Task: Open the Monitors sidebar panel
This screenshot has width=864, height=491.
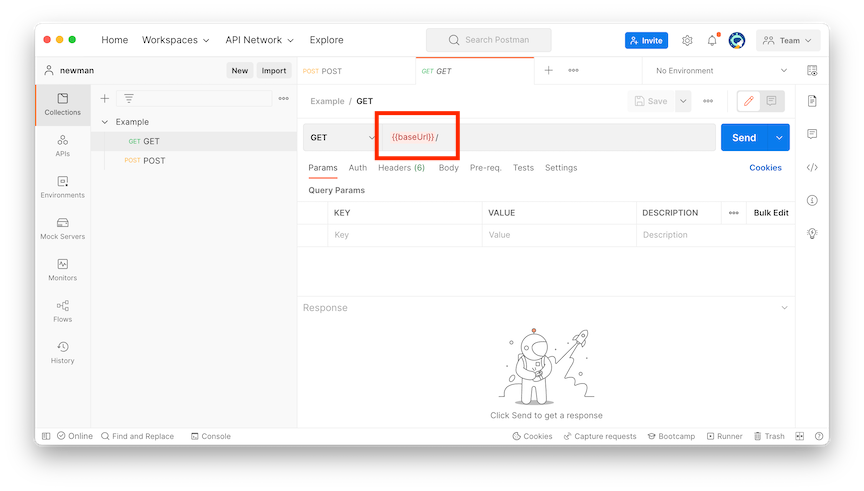Action: pos(63,269)
